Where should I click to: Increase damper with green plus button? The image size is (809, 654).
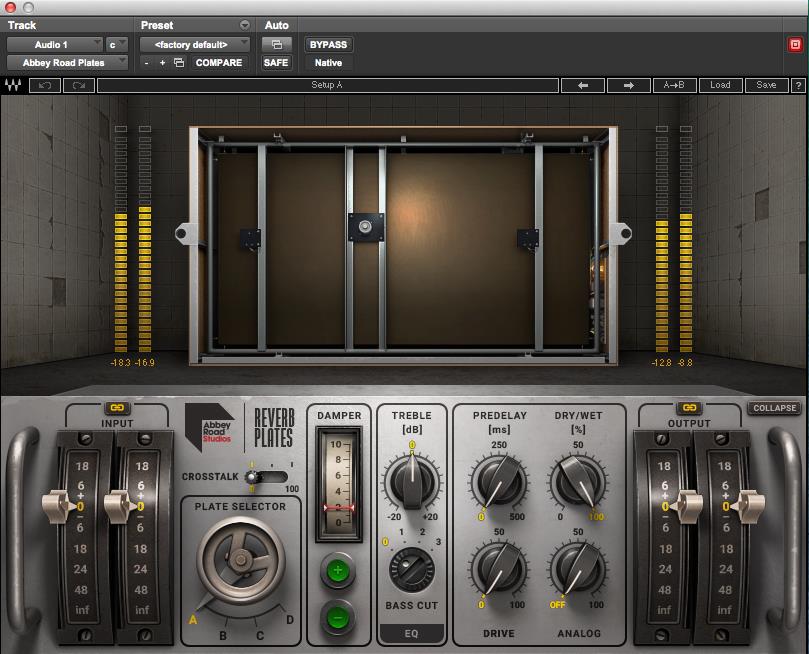click(x=338, y=571)
